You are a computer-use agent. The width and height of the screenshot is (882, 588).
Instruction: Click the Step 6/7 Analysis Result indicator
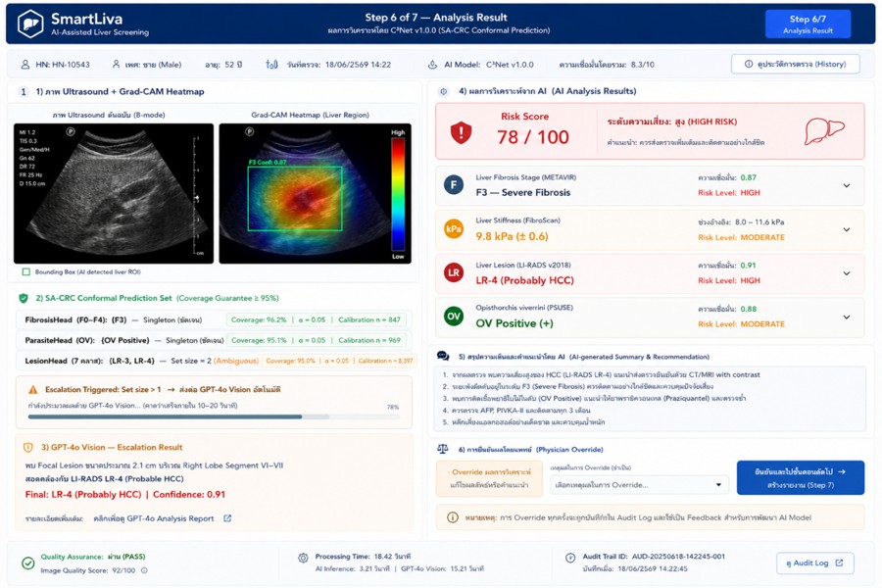click(x=808, y=24)
